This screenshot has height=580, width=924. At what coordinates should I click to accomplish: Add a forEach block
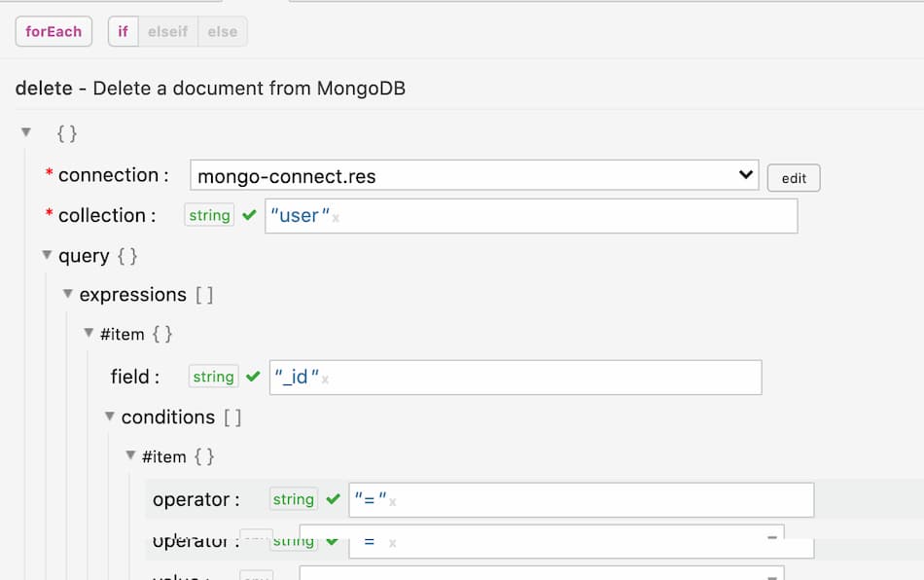point(53,31)
